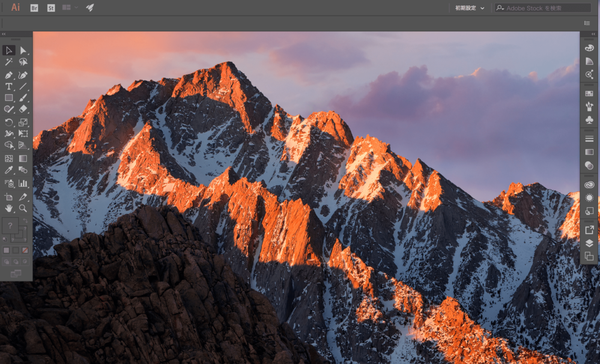The image size is (600, 364).
Task: Open the arrange documents dropdown
Action: pyautogui.click(x=70, y=7)
